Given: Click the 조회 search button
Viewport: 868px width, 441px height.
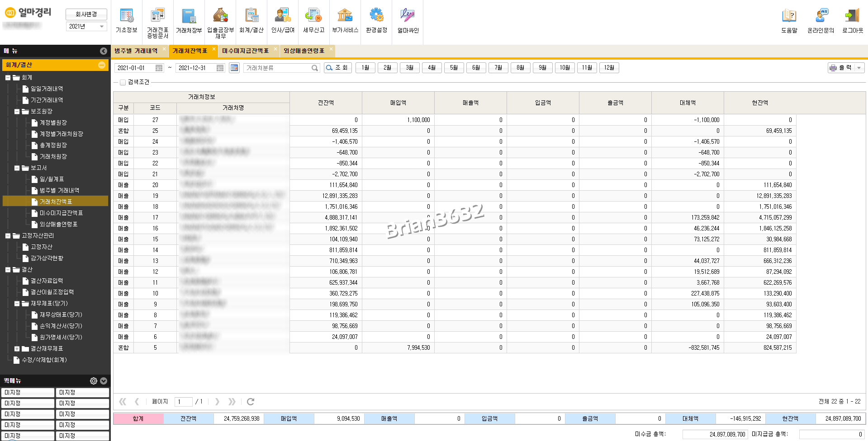Looking at the screenshot, I should (338, 68).
